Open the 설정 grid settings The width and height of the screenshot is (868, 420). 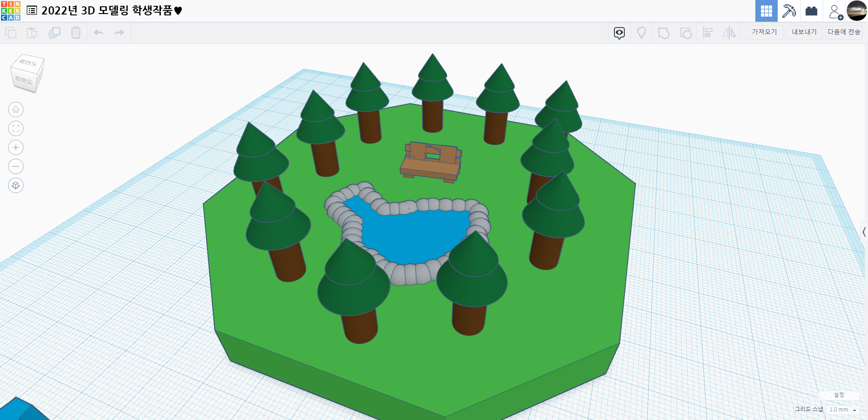point(839,395)
